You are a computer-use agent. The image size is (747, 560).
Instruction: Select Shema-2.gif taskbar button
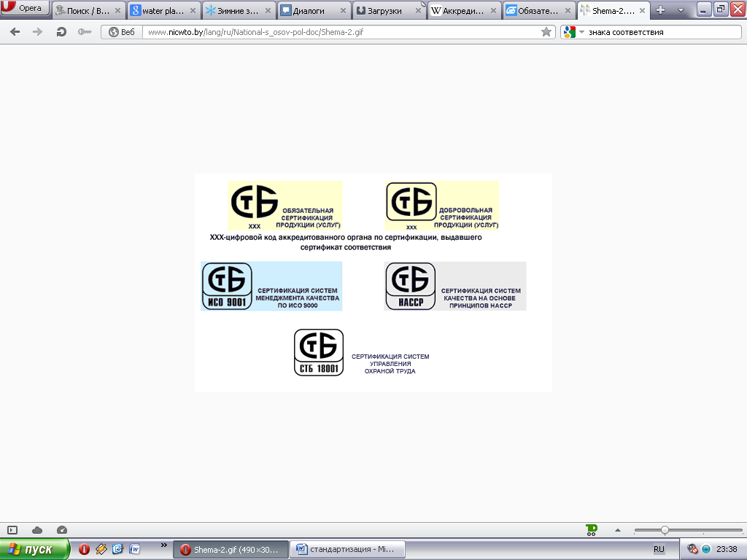(x=231, y=550)
